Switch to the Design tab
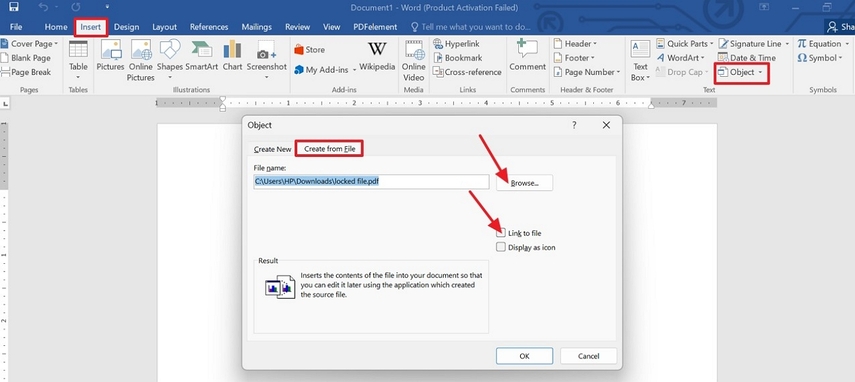This screenshot has height=382, width=855. [127, 27]
